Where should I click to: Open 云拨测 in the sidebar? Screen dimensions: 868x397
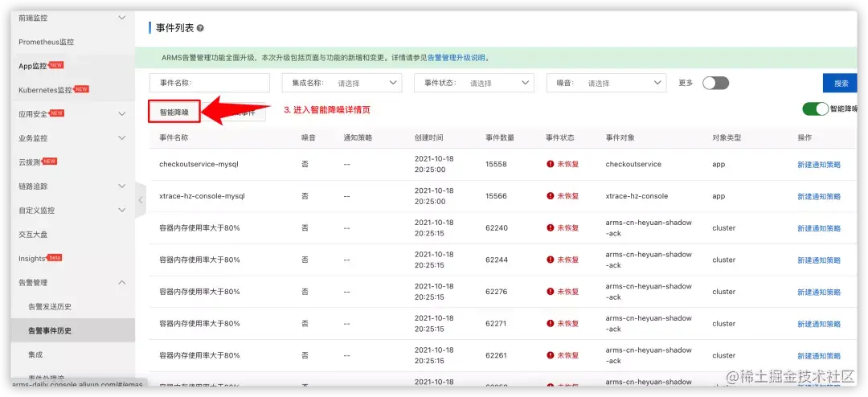(30, 162)
